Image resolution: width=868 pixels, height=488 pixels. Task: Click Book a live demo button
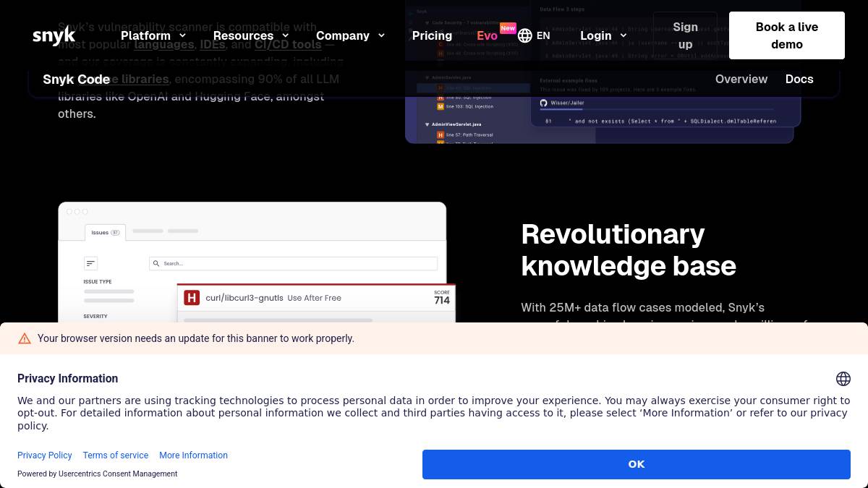(x=787, y=35)
